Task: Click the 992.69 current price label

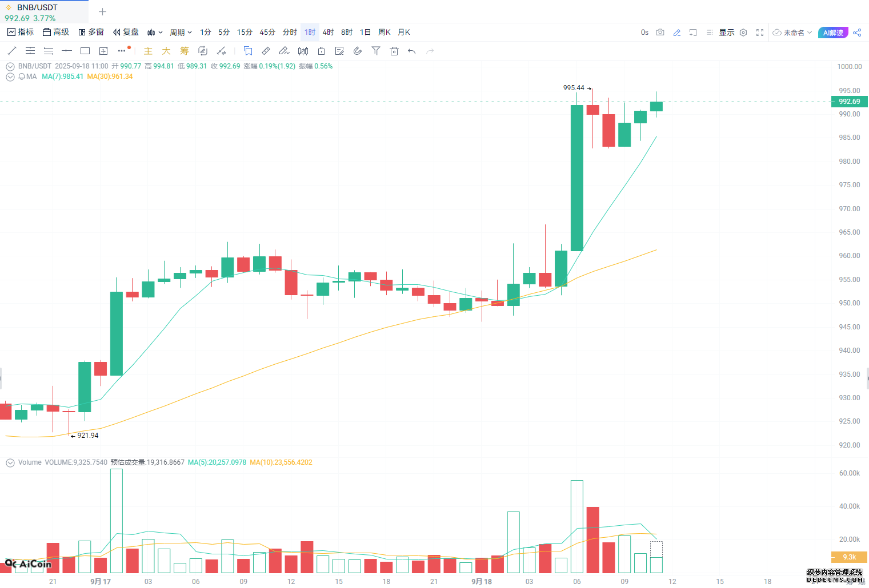Action: 849,102
